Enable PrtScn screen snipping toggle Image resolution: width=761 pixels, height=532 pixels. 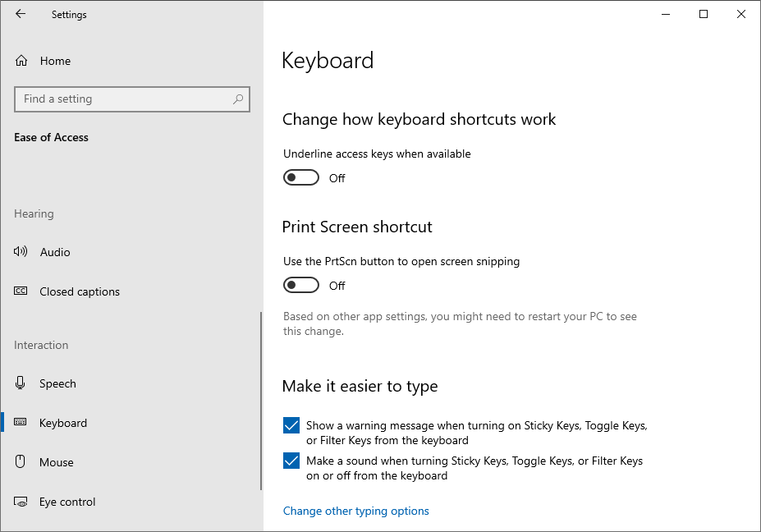(x=301, y=286)
